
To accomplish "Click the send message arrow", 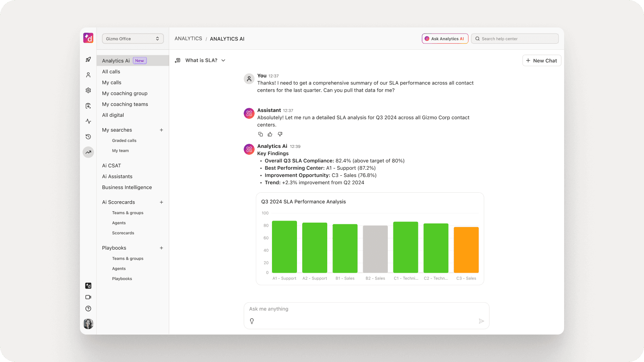I will tap(481, 321).
